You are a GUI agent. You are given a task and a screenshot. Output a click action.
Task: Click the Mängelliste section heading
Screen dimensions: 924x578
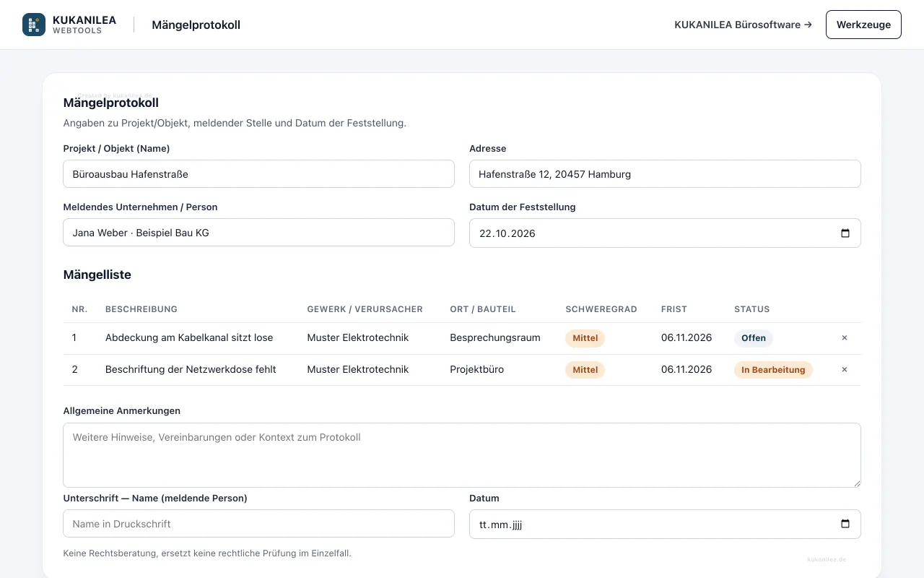97,275
